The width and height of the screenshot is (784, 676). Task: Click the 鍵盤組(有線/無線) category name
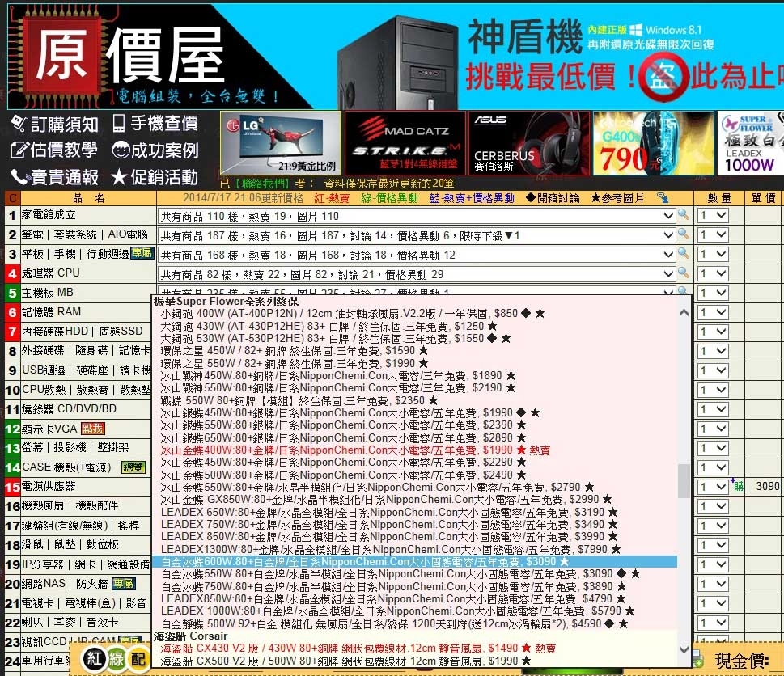(65, 525)
